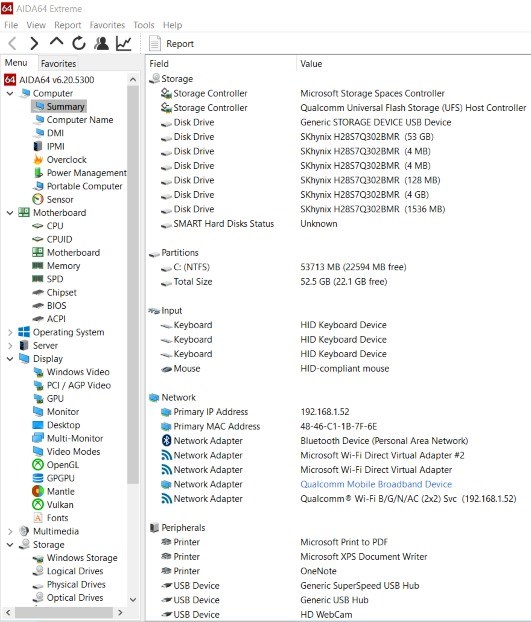Click the Chipset icon
The height and width of the screenshot is (622, 531).
point(38,292)
